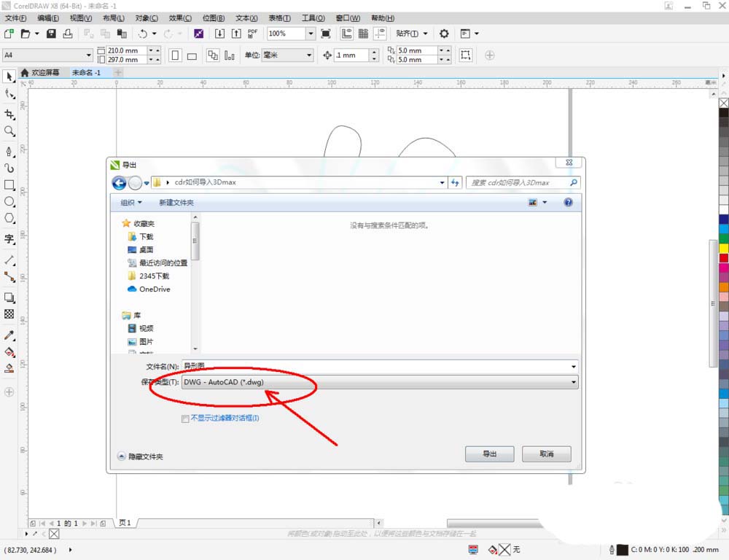Open dialog Help question-mark button

point(568,202)
